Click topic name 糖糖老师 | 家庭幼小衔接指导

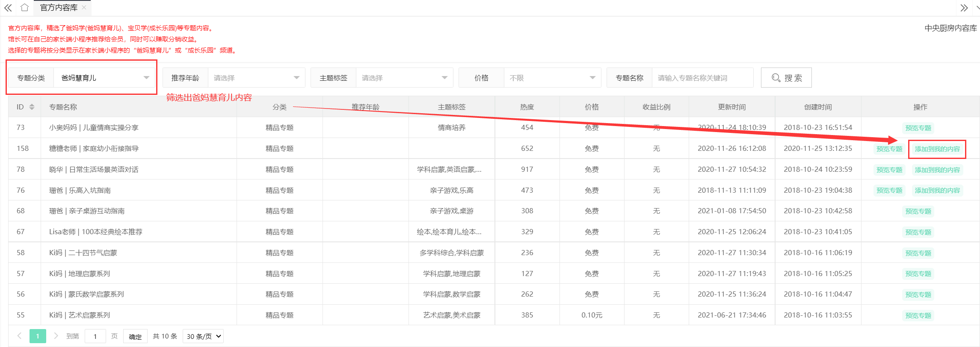[x=94, y=148]
